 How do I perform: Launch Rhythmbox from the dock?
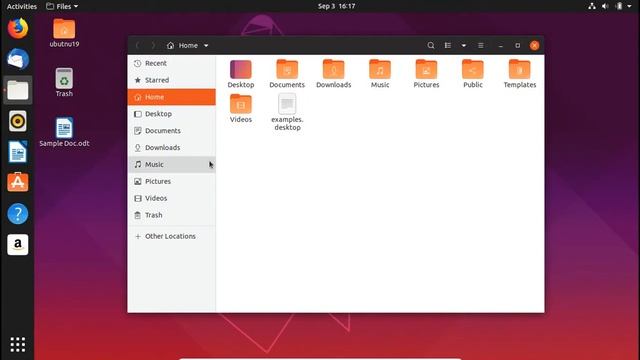pos(18,121)
